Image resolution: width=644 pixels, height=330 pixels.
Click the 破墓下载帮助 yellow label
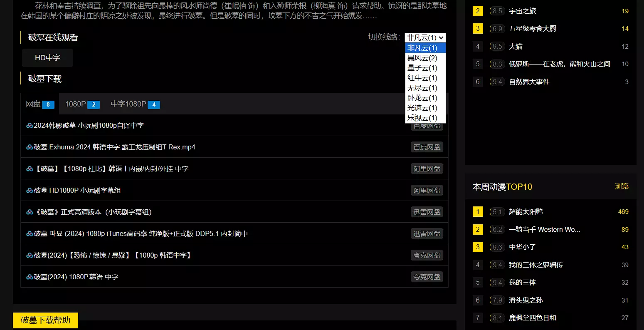45,320
